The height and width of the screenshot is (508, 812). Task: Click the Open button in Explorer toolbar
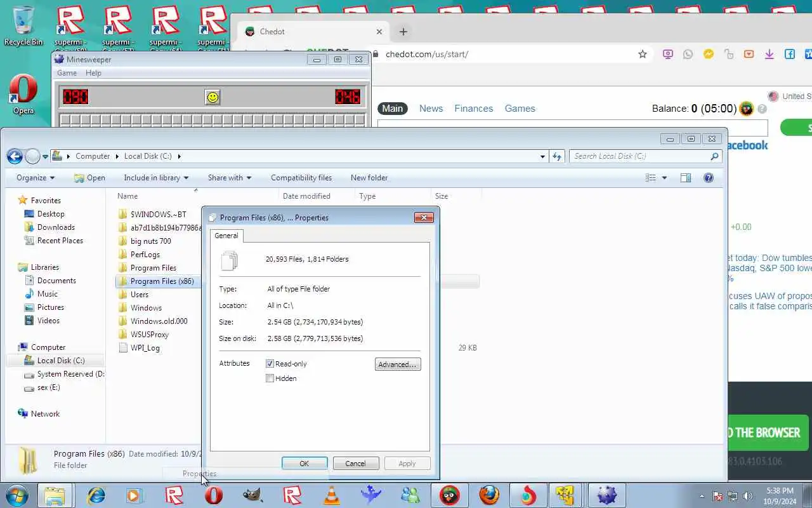[x=89, y=178]
